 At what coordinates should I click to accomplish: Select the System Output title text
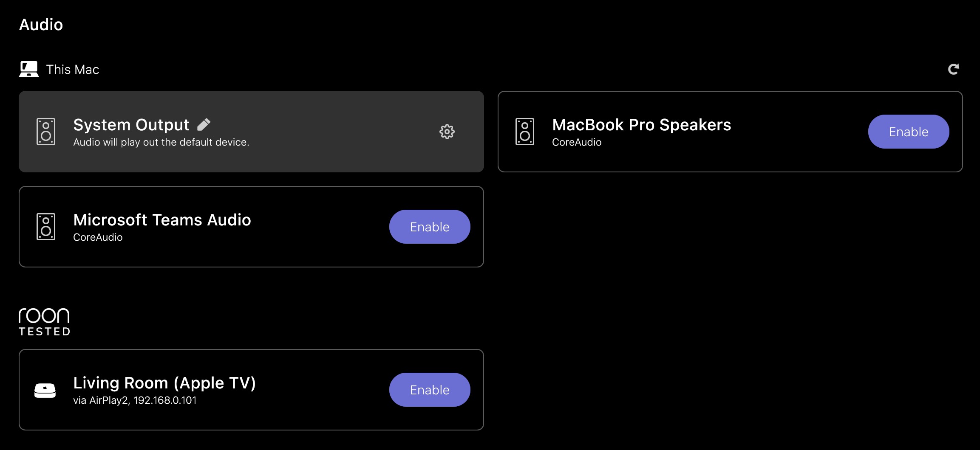click(131, 125)
